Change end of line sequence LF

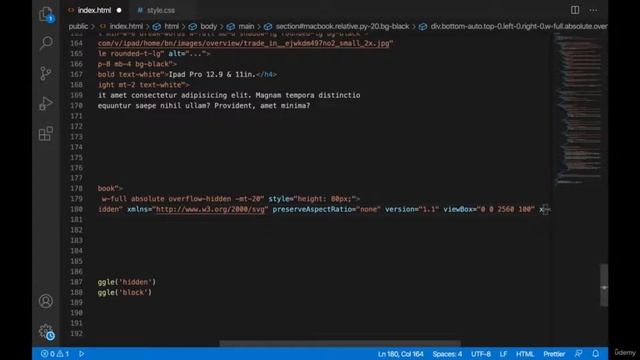click(x=503, y=354)
